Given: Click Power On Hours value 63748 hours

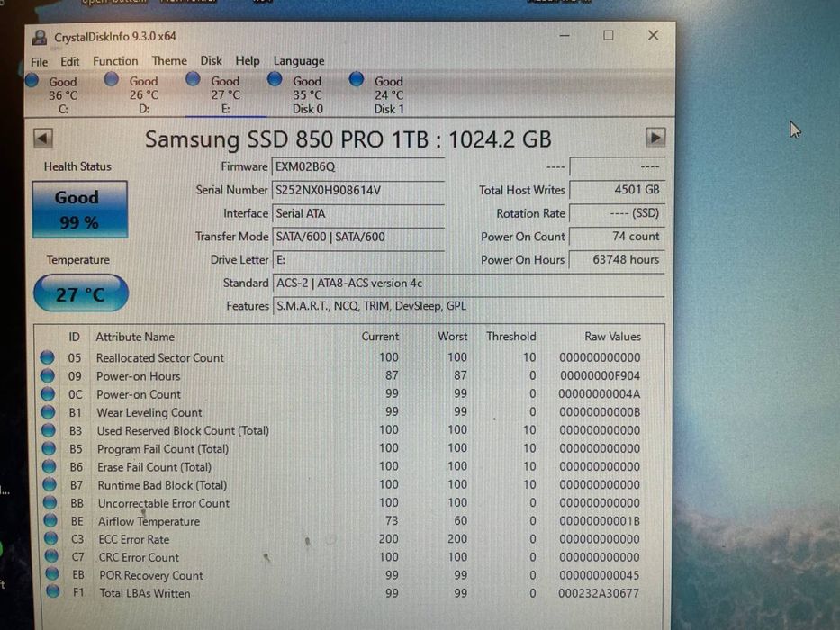Looking at the screenshot, I should (617, 259).
